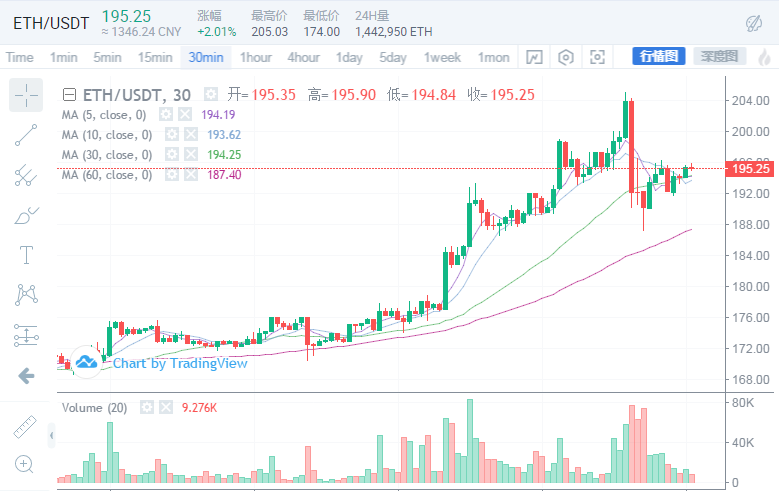Screen dimensions: 779x491
Task: Collapse the left drawing toolbar arrow
Action: (26, 376)
